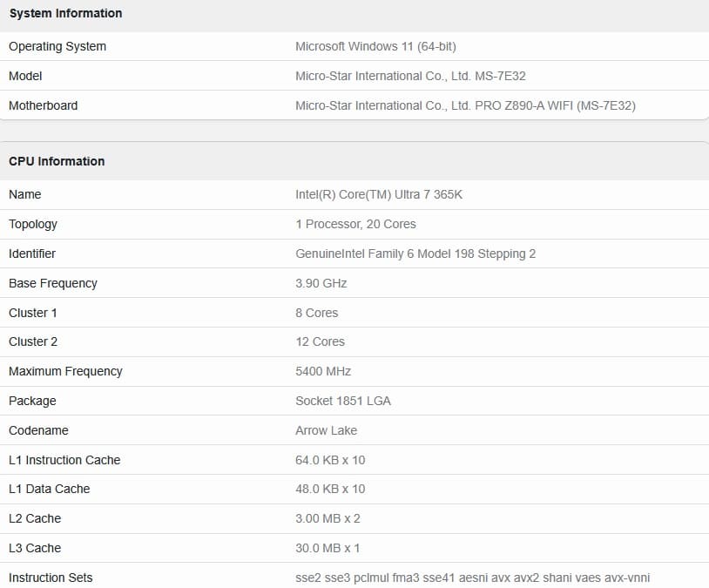Screen dimensions: 709x588
Task: Click the 30.0 MB x 1 value
Action: pos(327,548)
